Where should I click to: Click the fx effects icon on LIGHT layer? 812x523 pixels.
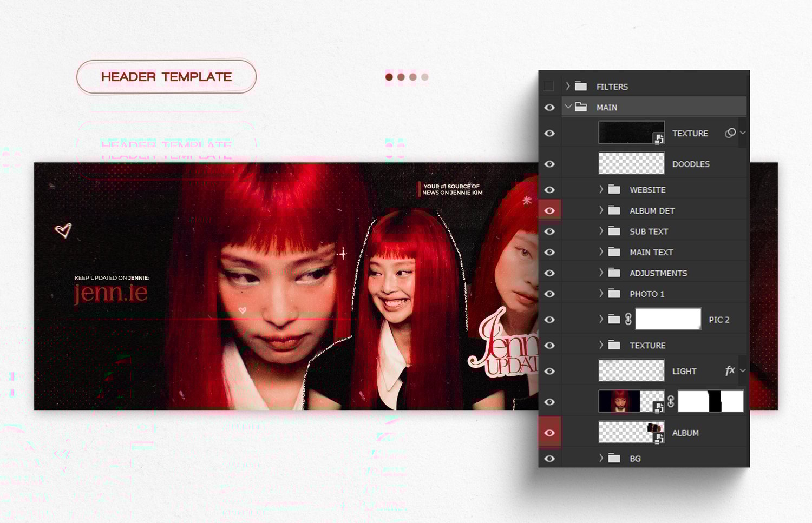(730, 370)
